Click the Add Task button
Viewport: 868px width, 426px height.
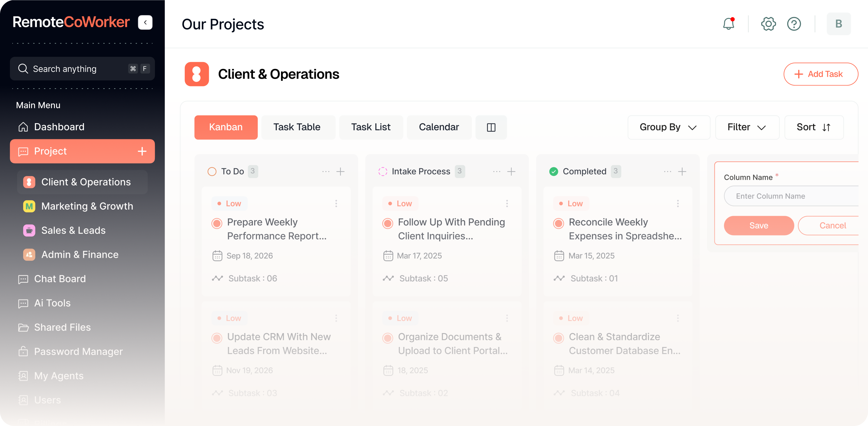[820, 74]
